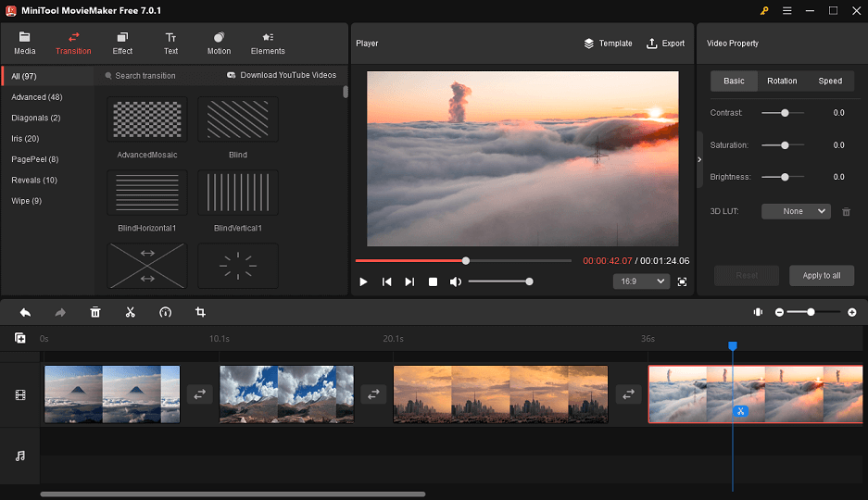The image size is (868, 500).
Task: Adjust the Saturation slider
Action: tap(783, 145)
